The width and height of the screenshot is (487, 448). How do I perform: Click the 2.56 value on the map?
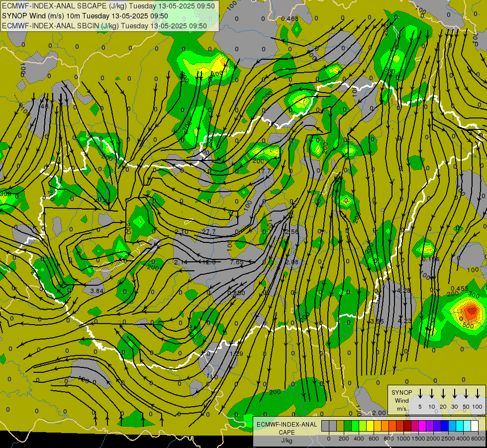(x=292, y=231)
